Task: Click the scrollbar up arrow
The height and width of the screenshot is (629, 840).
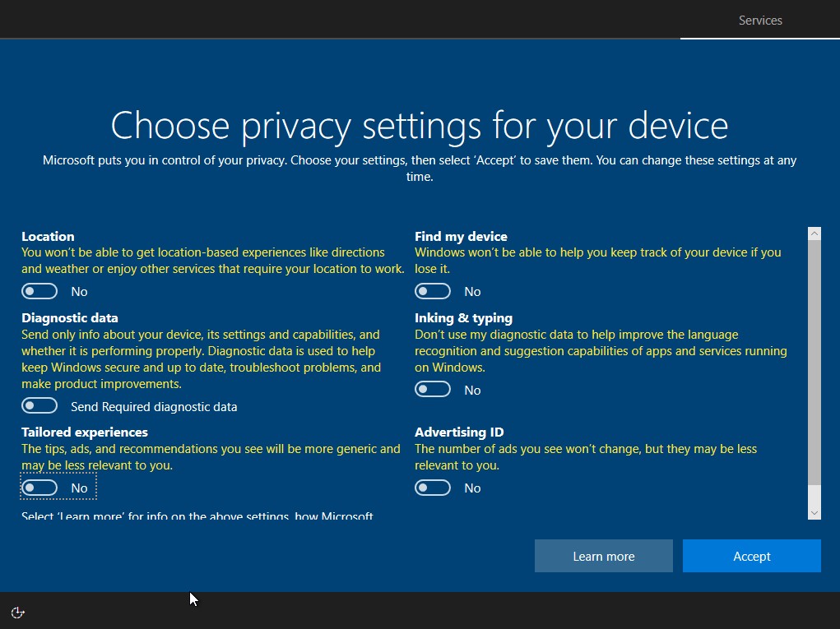Action: coord(813,232)
